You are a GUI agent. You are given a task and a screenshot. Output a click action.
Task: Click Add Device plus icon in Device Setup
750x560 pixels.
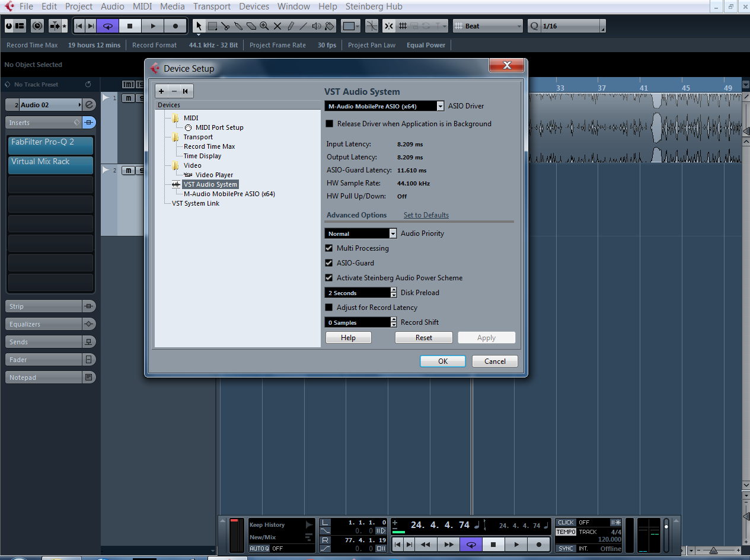pos(161,91)
